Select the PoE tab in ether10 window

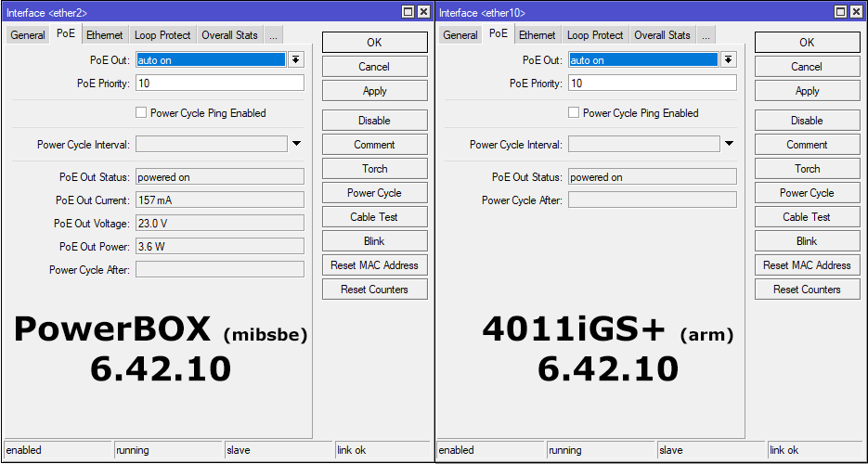[x=499, y=33]
